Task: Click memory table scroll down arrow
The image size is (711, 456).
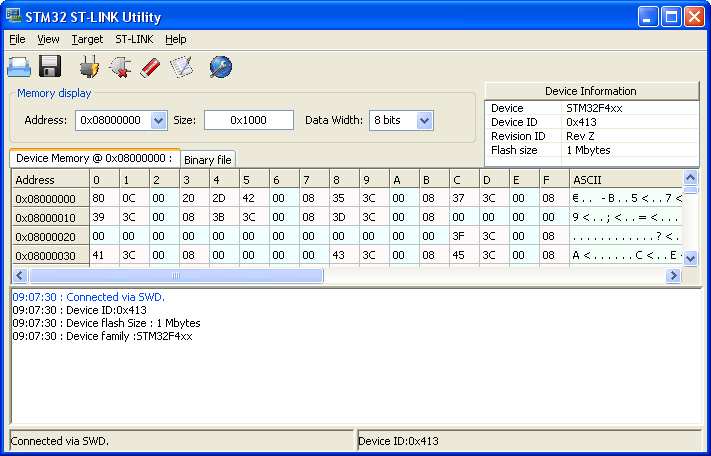Action: [x=690, y=258]
